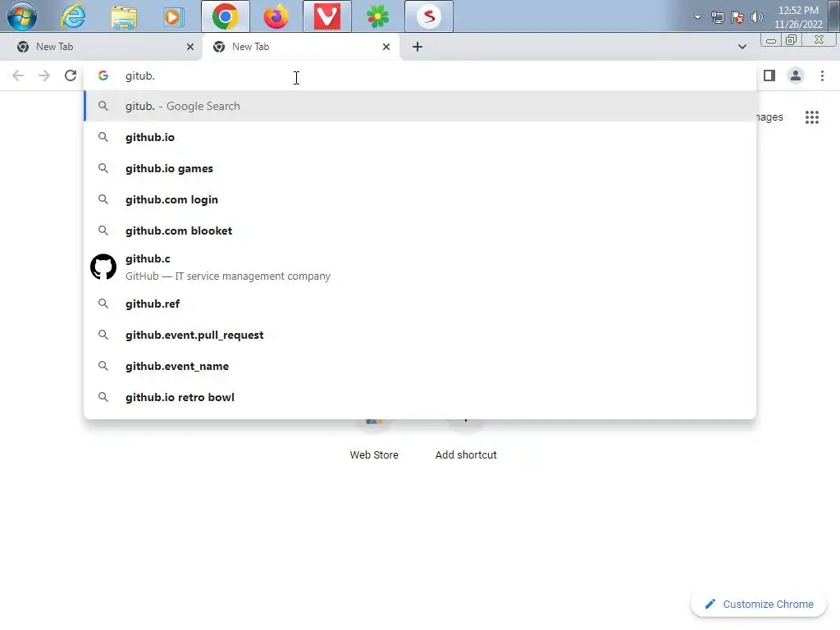Select the second New Tab
Image resolution: width=840 pixels, height=630 pixels.
point(300,47)
